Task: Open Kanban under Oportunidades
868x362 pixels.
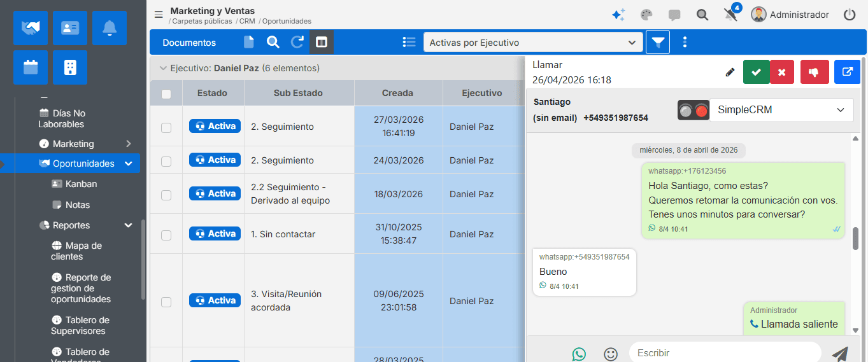Action: (x=75, y=184)
